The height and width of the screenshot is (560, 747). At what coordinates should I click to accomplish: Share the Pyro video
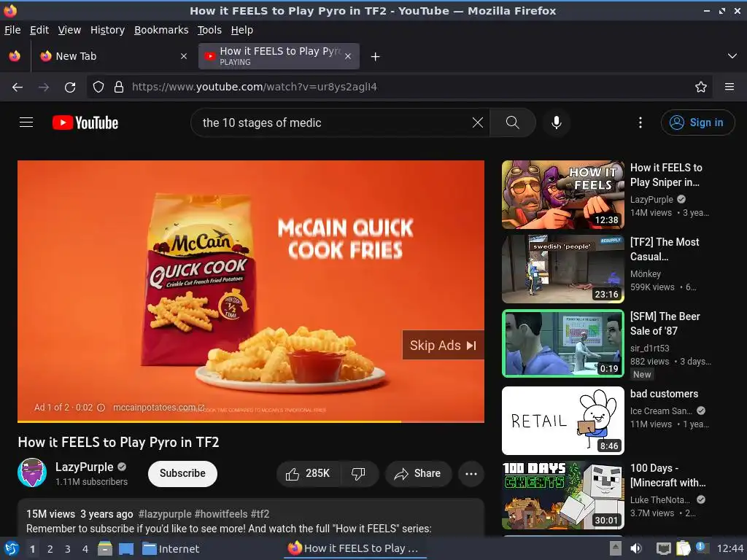coord(418,473)
